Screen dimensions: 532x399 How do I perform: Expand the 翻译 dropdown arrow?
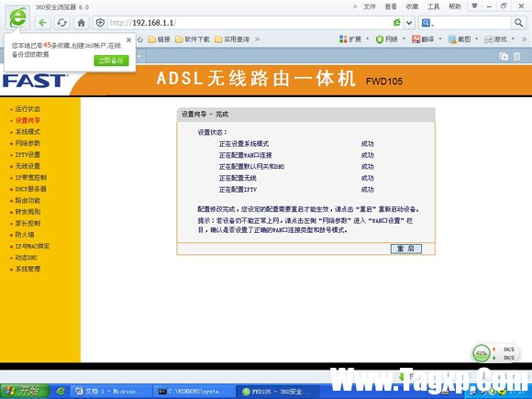(440, 39)
